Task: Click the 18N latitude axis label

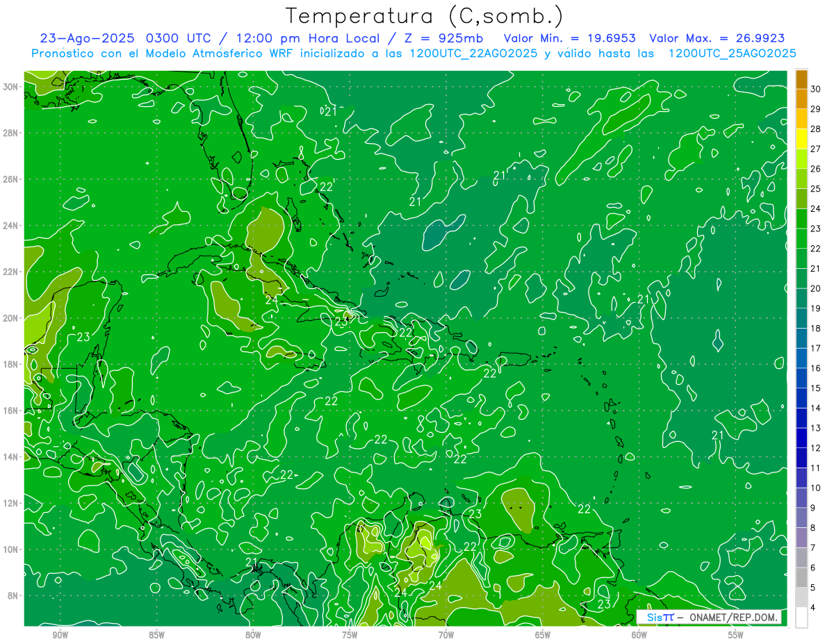Action: click(9, 364)
